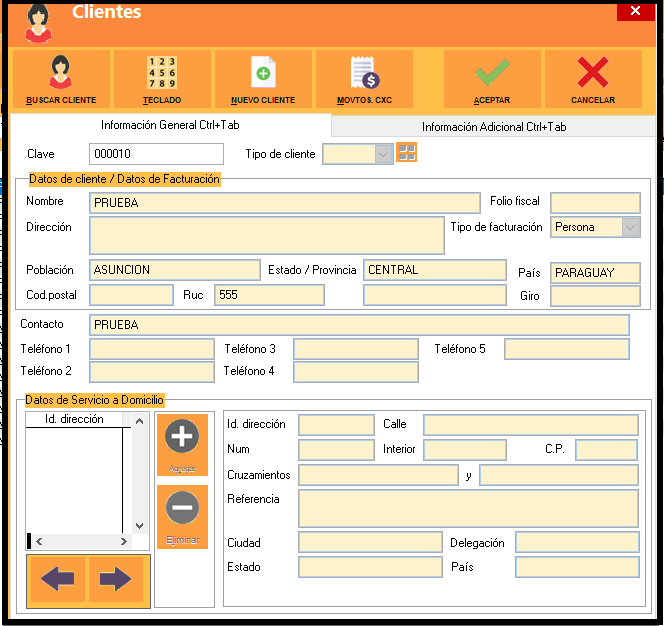This screenshot has width=664, height=626.
Task: Click the second Cruzamientos field after y
Action: [559, 475]
